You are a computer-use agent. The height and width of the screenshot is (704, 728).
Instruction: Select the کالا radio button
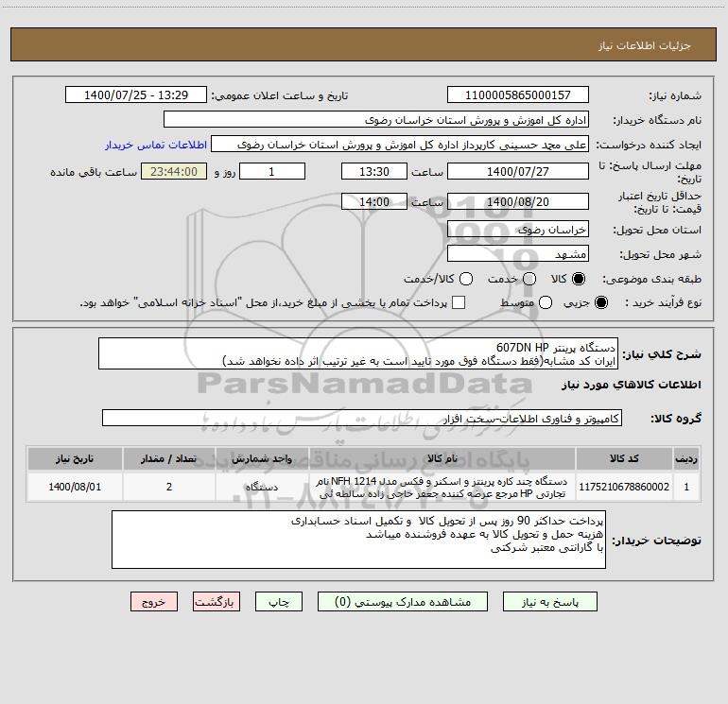[x=579, y=279]
